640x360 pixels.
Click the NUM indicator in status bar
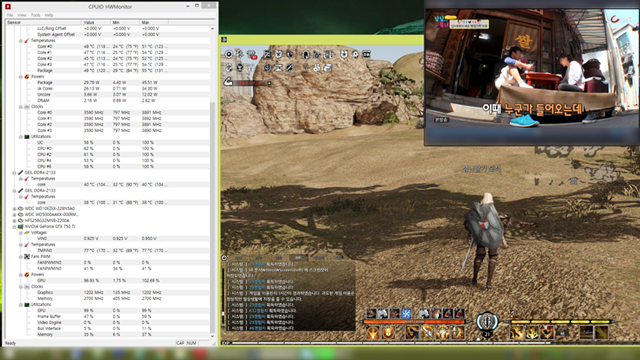[191, 343]
